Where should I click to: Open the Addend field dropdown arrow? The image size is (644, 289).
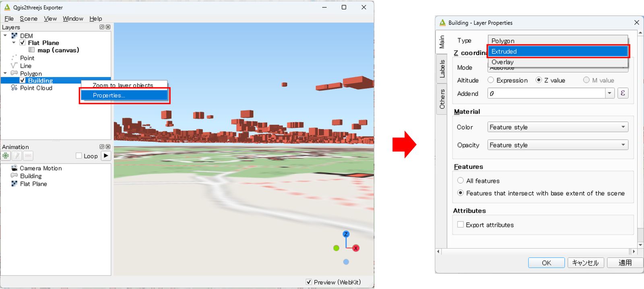609,93
